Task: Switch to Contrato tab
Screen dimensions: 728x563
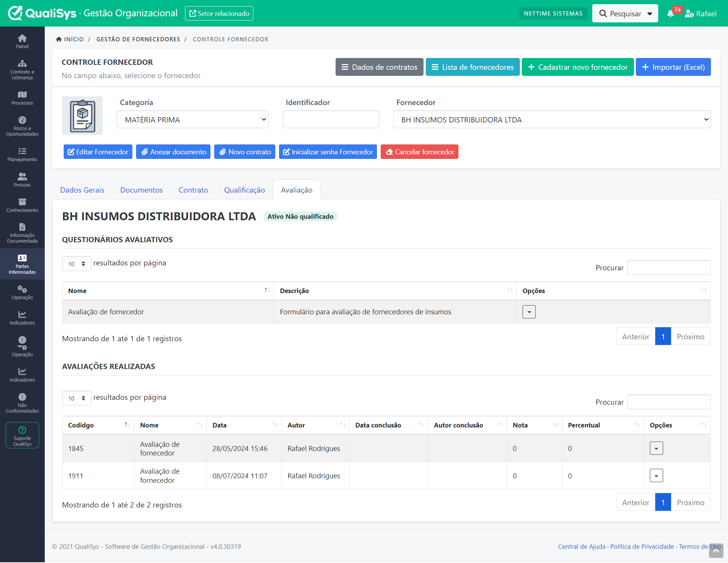Action: tap(193, 190)
